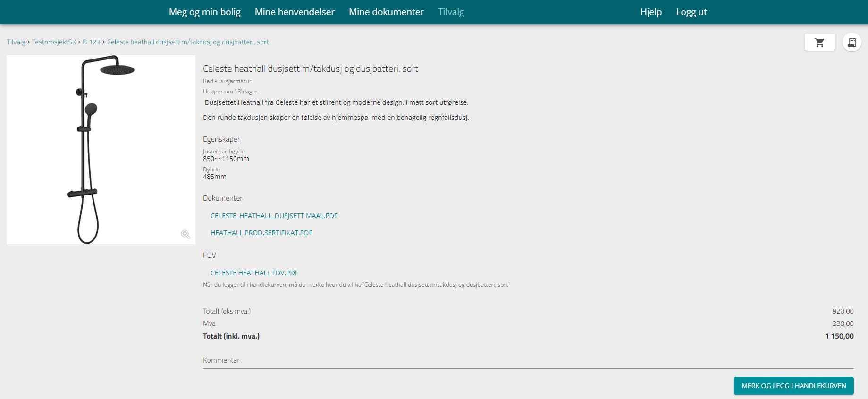Open HEATHALL PROD.SERTIFIKAT.PDF document
This screenshot has width=868, height=399.
[x=261, y=233]
